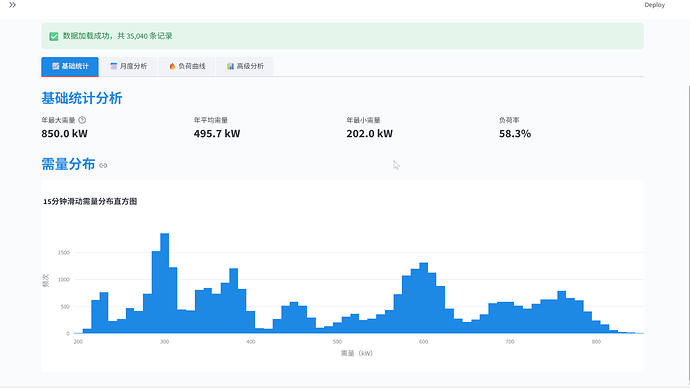Image resolution: width=690 pixels, height=388 pixels.
Task: Click the 58.3% load factor value
Action: click(x=515, y=134)
